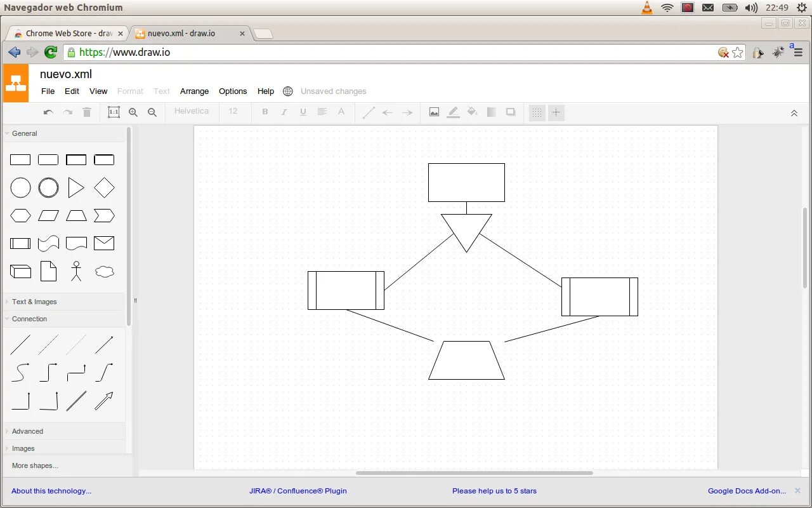Click the horizontal canvas scrollbar
Viewport: 812px width, 508px height.
point(474,473)
